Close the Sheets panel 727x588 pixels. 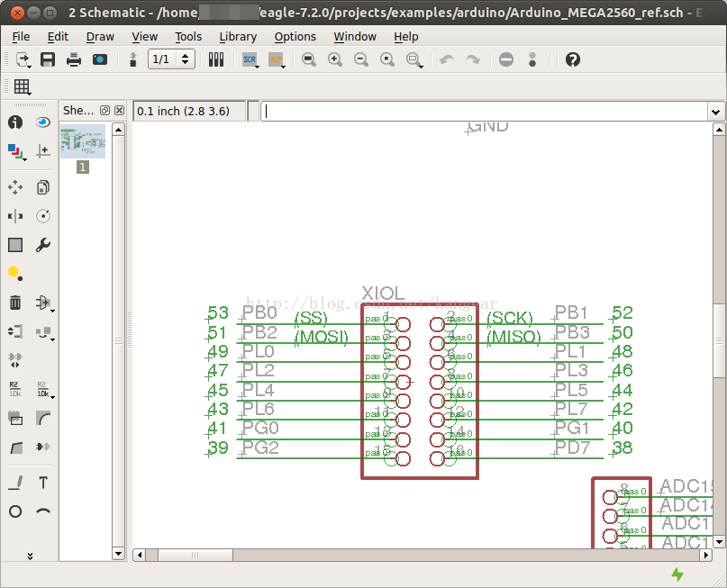tap(119, 110)
